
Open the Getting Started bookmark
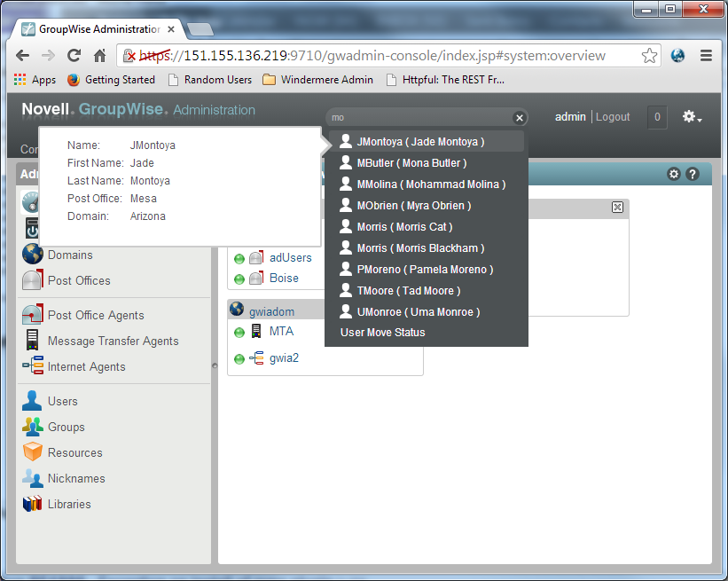[x=111, y=80]
